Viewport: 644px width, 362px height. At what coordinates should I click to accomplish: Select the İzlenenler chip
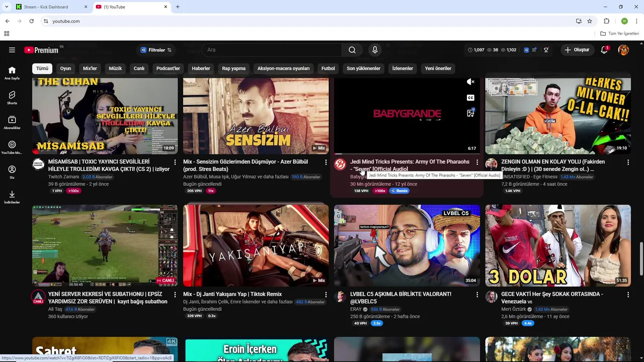pos(403,68)
